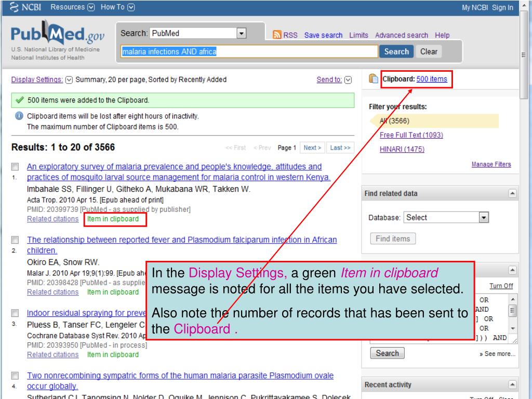Screen dimensions: 532x399
Task: Collapse the Recent activity panel
Action: click(512, 384)
